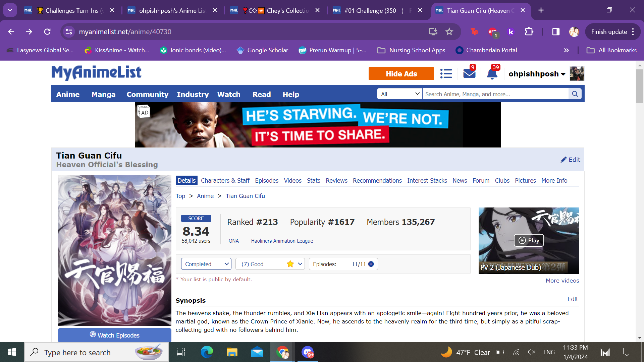Click the Watch Episodes button
Viewport: 644px width, 362px height.
(115, 335)
